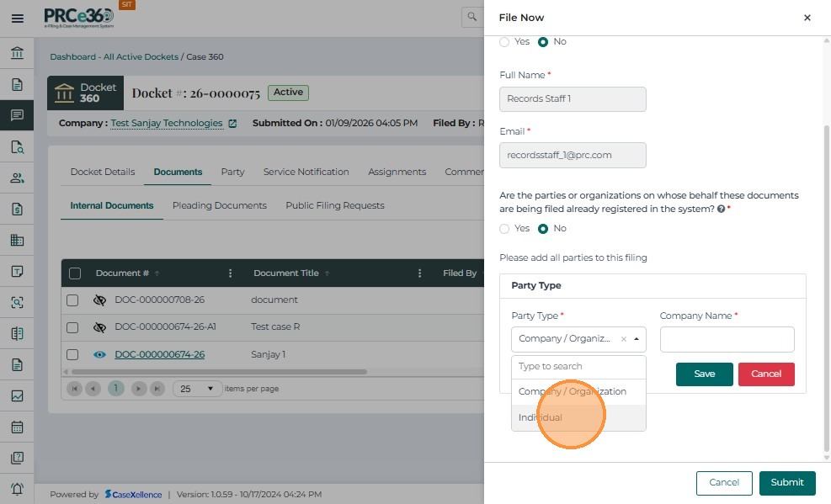Click the Company Name input field
Image resolution: width=831 pixels, height=504 pixels.
[727, 339]
